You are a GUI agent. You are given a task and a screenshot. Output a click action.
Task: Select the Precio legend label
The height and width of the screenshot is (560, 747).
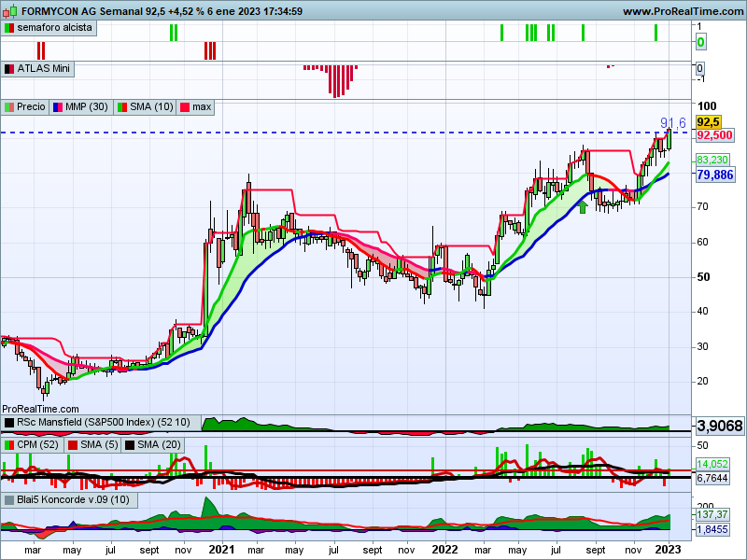pyautogui.click(x=31, y=106)
